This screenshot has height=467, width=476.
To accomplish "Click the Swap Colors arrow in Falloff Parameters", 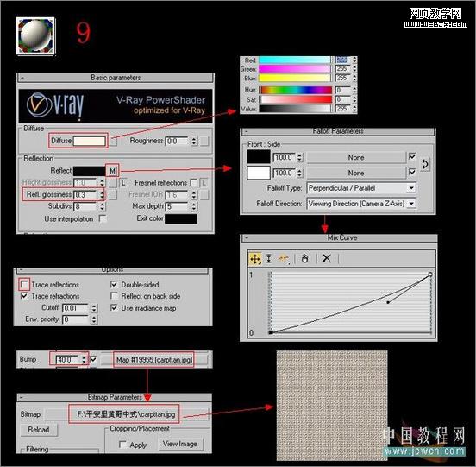I will coord(425,164).
